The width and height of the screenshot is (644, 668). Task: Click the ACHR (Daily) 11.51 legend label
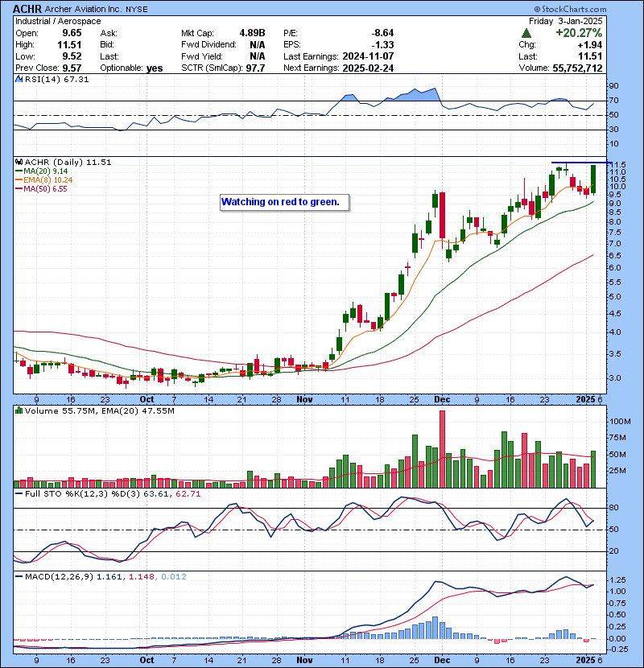pyautogui.click(x=68, y=162)
